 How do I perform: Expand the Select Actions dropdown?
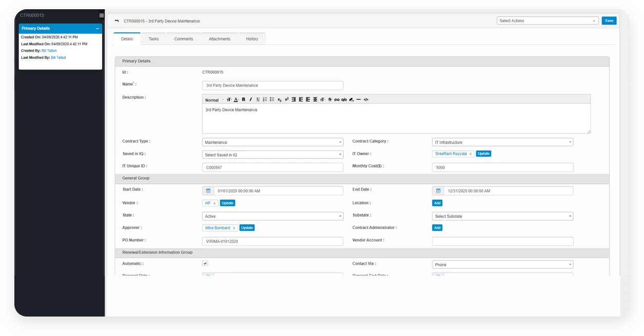pyautogui.click(x=547, y=21)
